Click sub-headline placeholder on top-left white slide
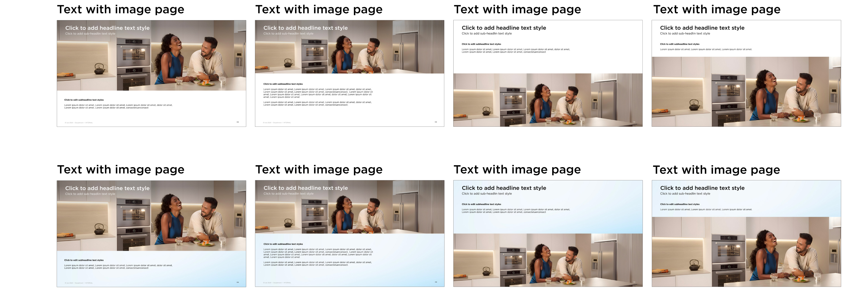Viewport: 868px width, 289px height. click(90, 34)
